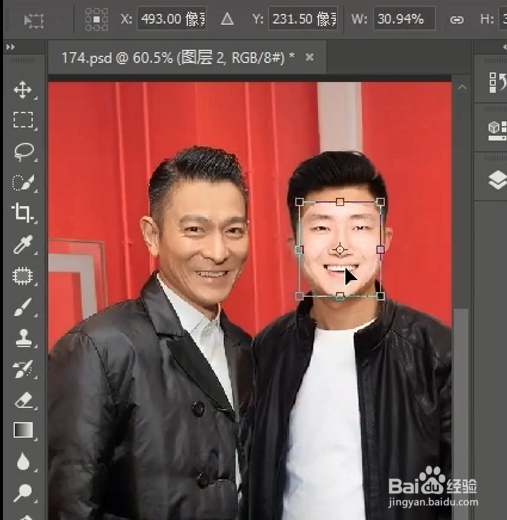Close the 174.psd document tab
This screenshot has width=507, height=520.
[310, 58]
